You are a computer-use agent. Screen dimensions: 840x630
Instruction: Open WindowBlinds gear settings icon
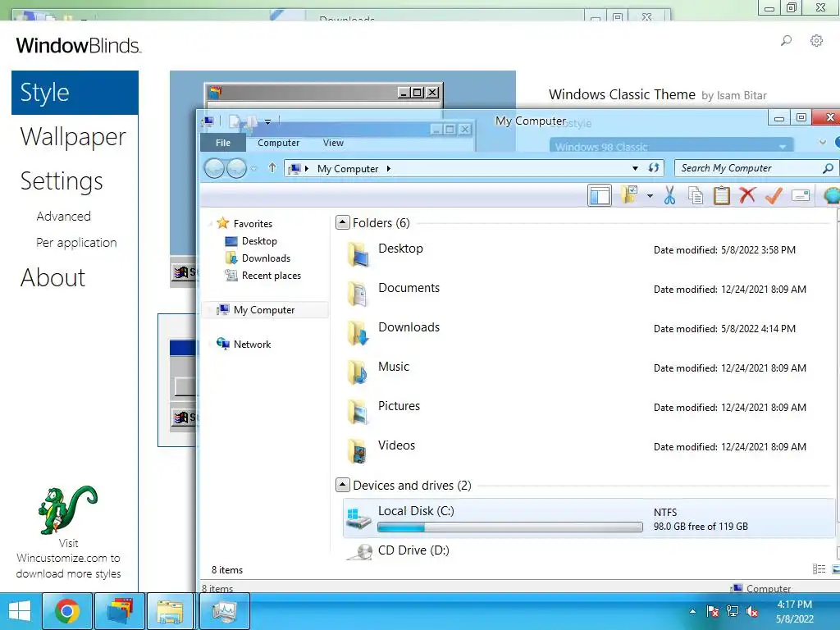point(816,40)
